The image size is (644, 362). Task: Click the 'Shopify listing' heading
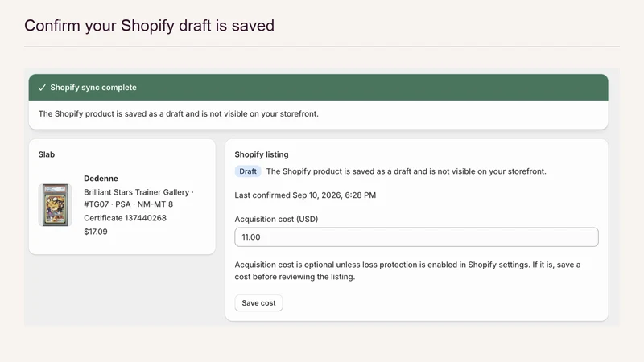click(262, 154)
